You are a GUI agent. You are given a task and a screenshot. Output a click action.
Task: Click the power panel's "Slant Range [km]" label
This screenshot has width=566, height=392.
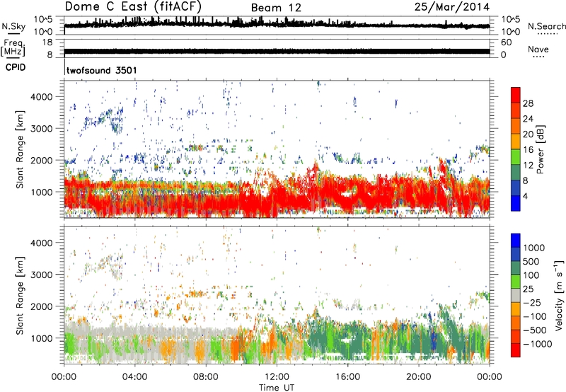20,149
